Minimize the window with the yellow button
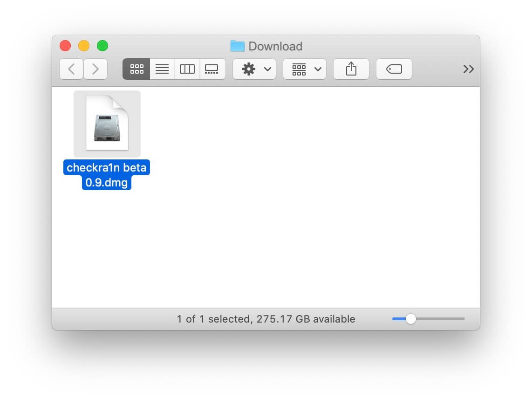The image size is (532, 399). pos(84,46)
